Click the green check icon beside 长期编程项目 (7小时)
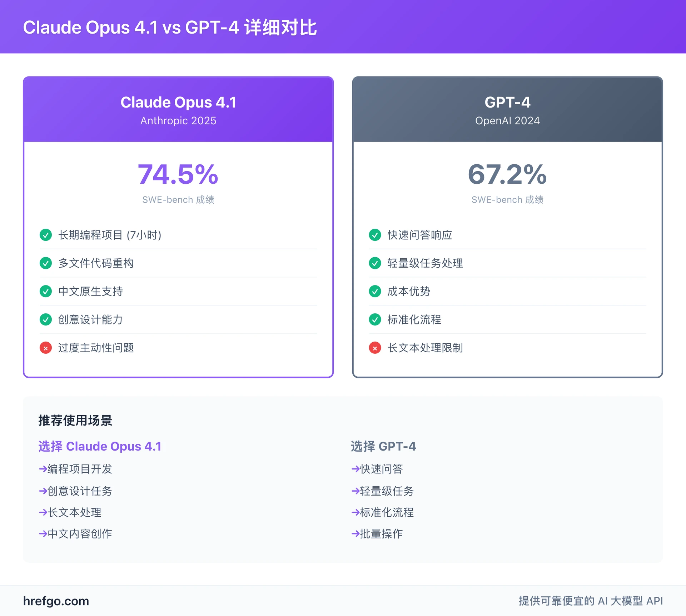Viewport: 686px width, 616px height. tap(46, 235)
